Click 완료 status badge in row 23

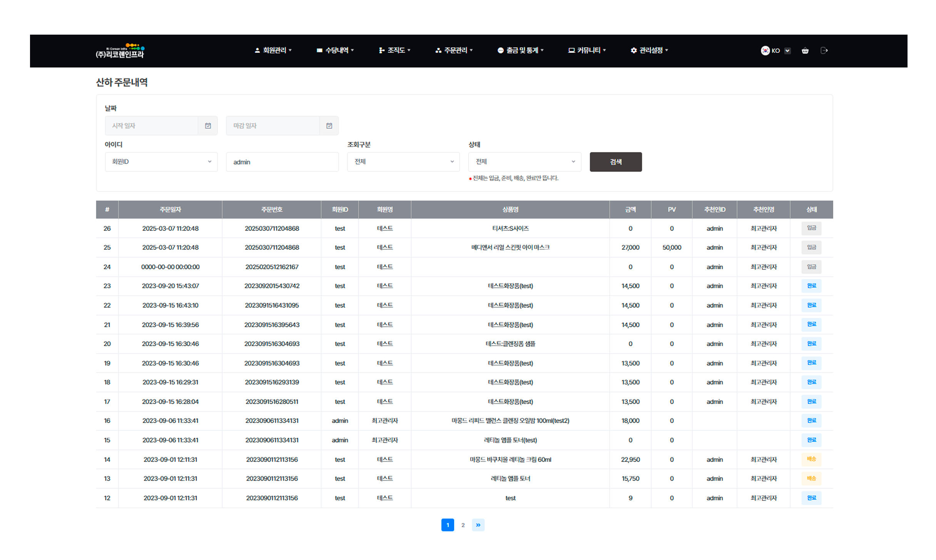(811, 286)
